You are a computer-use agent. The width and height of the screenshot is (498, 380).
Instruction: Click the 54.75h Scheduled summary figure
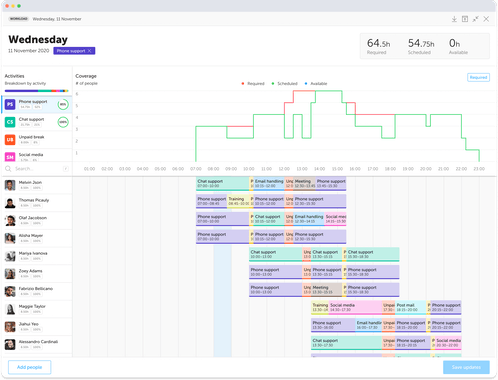(421, 43)
